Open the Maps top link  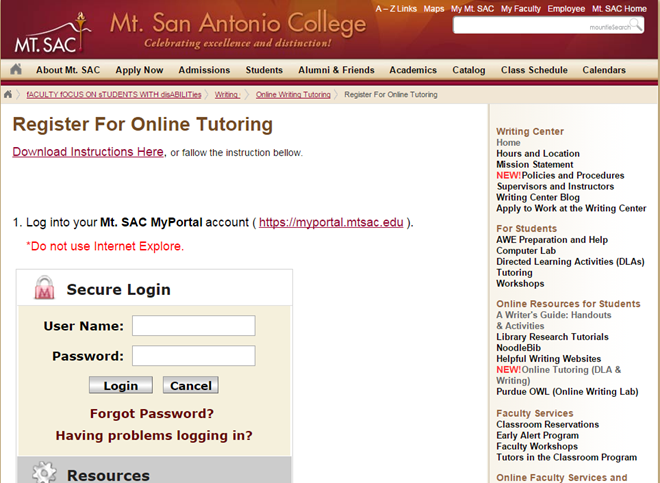(434, 9)
